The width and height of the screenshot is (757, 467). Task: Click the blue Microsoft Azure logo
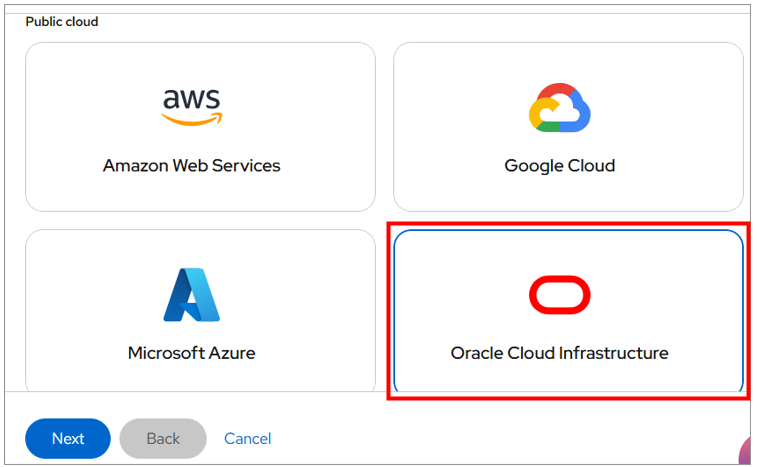[x=191, y=295]
